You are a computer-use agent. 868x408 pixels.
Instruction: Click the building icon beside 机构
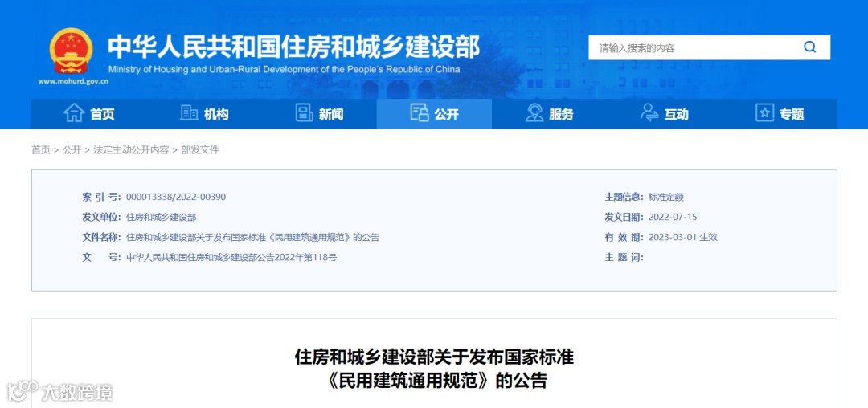(x=189, y=112)
